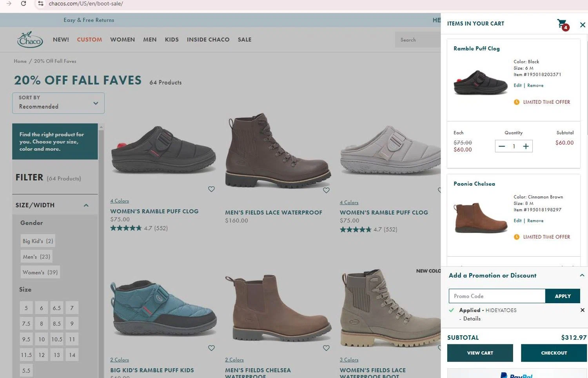Decrease Ramble Puff Clog quantity
The height and width of the screenshot is (378, 588).
tap(502, 146)
